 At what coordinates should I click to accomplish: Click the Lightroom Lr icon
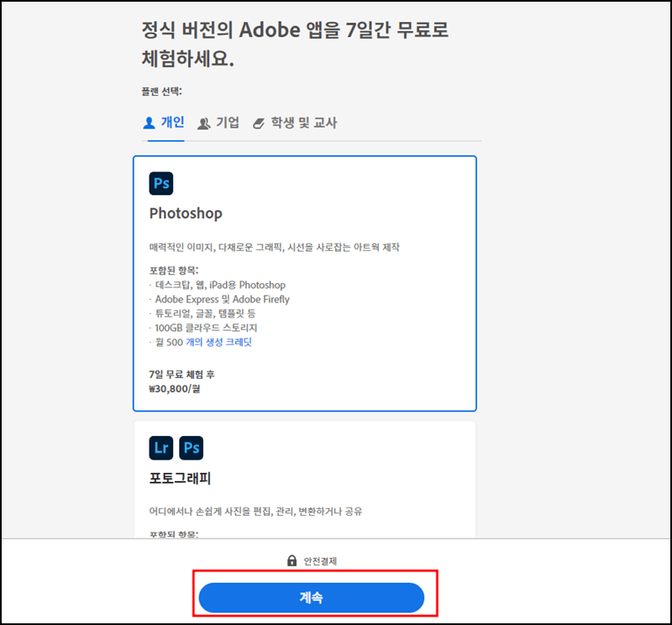tap(161, 448)
